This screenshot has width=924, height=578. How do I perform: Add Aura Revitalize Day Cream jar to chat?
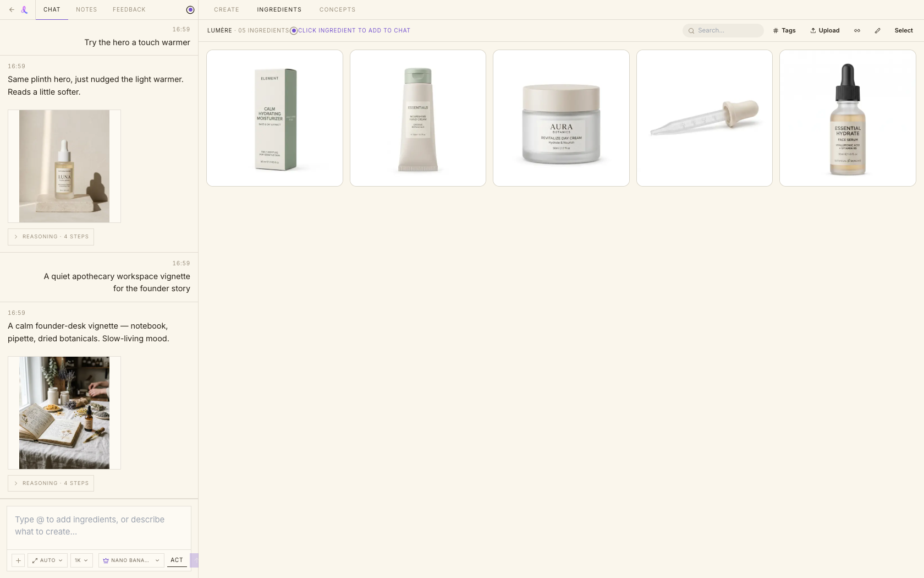(561, 118)
